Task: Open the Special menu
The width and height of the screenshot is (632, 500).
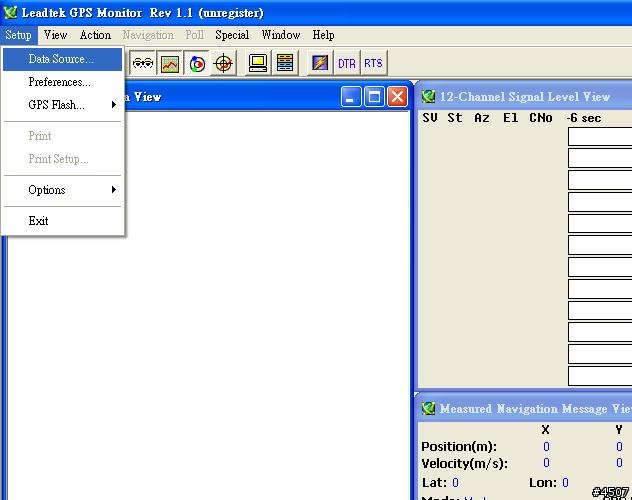Action: click(232, 35)
